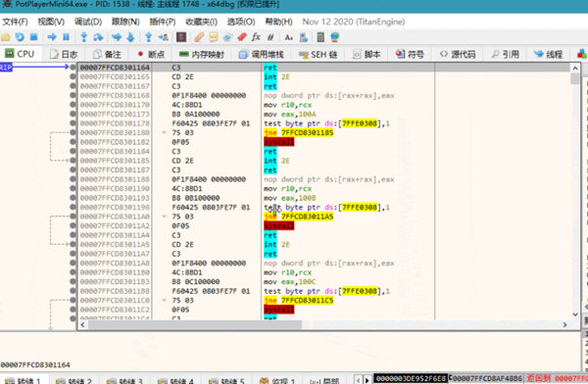The image size is (588, 384).
Task: Open the 收藏夹(I) menu
Action: pyautogui.click(x=201, y=22)
